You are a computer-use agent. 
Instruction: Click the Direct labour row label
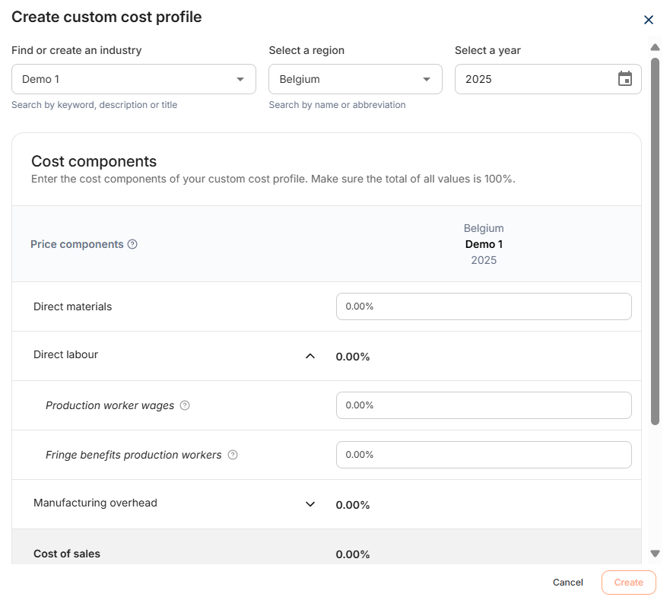click(66, 355)
